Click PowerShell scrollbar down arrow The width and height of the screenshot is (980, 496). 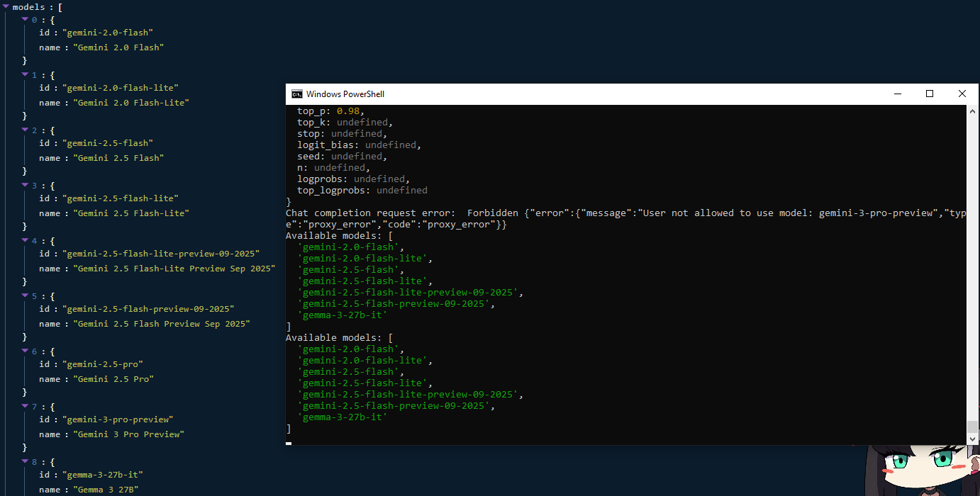[973, 439]
